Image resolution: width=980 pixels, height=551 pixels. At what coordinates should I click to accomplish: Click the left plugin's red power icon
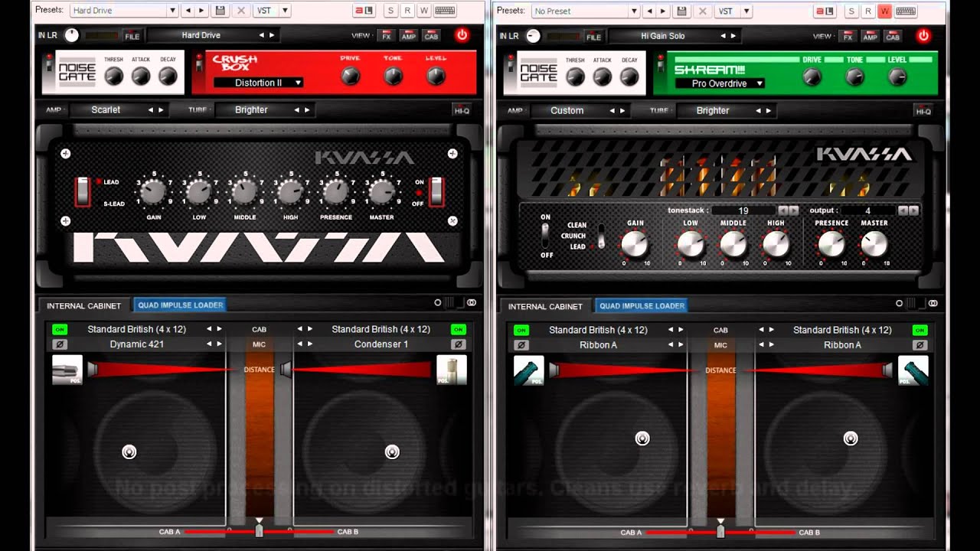(462, 35)
